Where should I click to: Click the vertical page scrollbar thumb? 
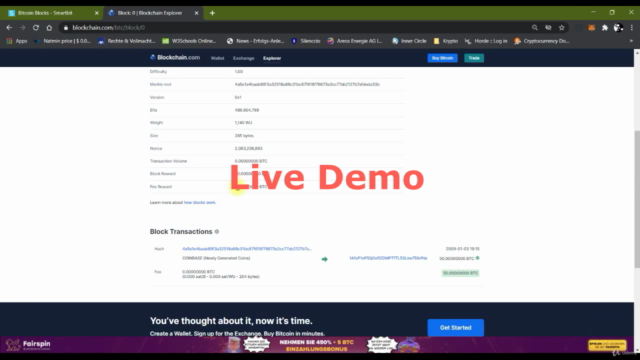point(637,199)
